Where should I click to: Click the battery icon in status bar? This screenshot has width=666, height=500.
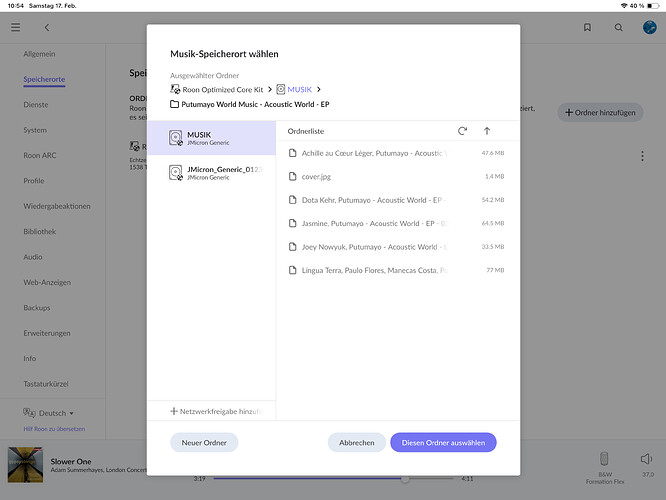point(653,6)
